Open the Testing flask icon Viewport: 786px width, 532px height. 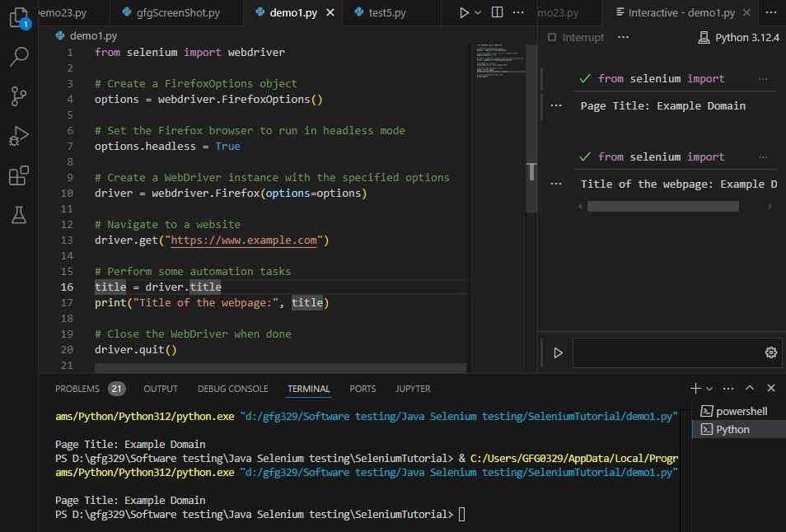pyautogui.click(x=19, y=215)
